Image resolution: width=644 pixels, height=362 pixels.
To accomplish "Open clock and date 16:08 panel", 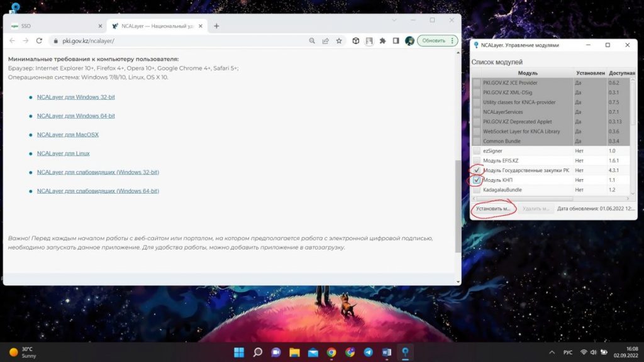I will tap(626, 352).
